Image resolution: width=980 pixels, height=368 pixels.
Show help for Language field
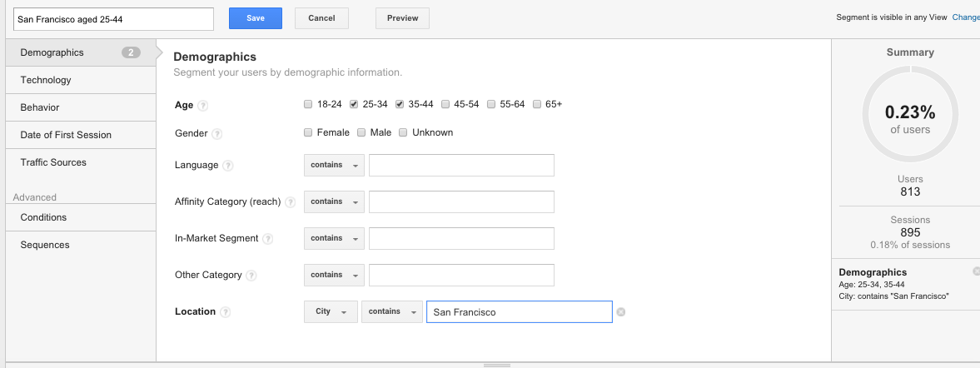228,167
